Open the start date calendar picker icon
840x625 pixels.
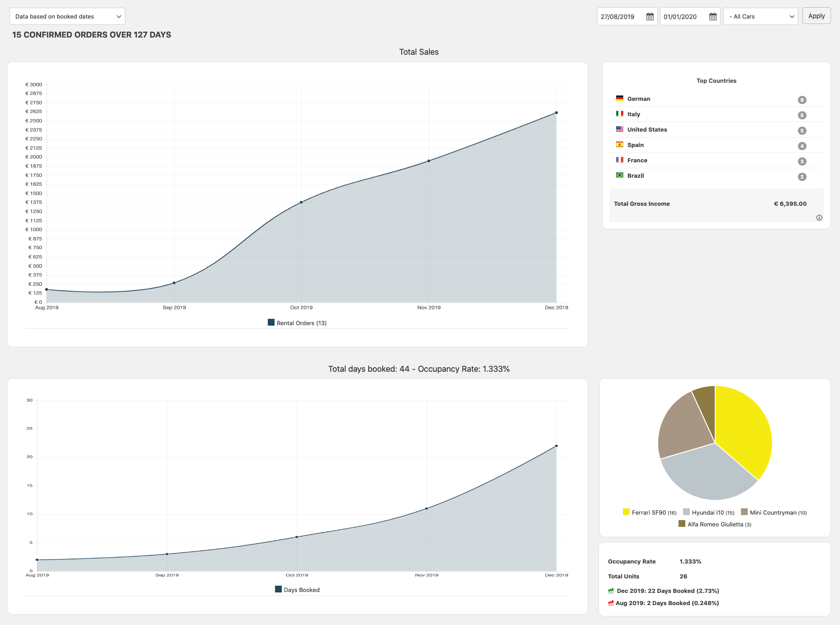(x=650, y=17)
